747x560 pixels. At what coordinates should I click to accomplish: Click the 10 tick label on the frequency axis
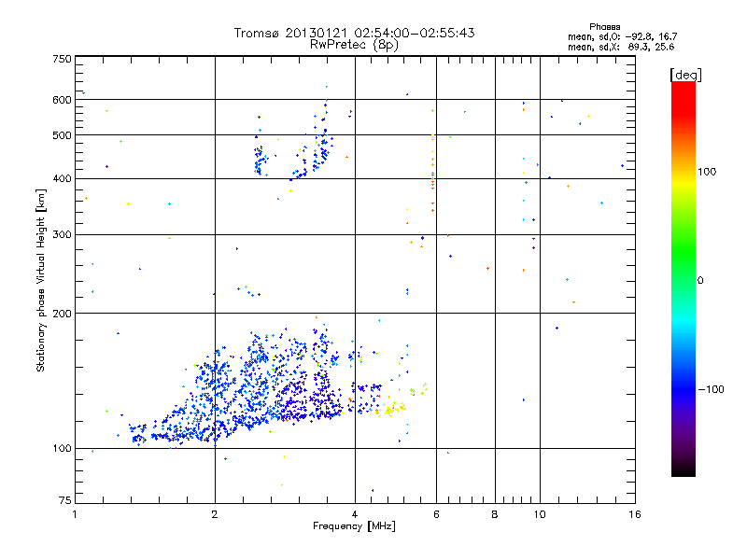[540, 514]
